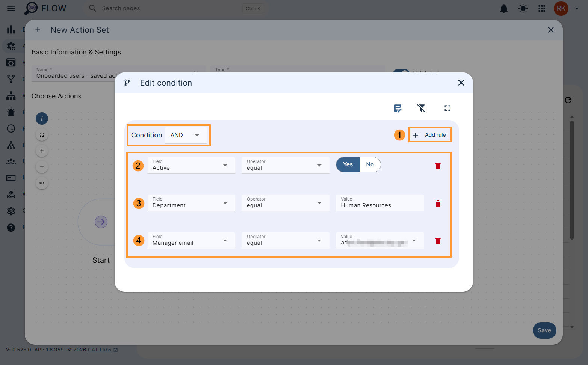Open the canvas more options ellipsis
The image size is (588, 365).
click(42, 183)
